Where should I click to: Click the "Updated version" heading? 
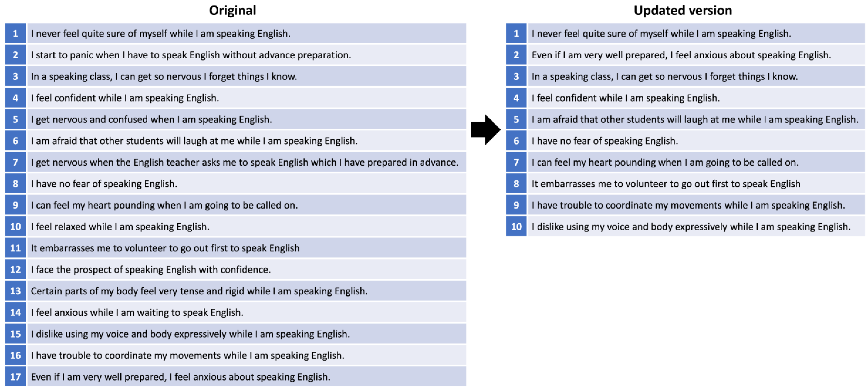coord(683,10)
